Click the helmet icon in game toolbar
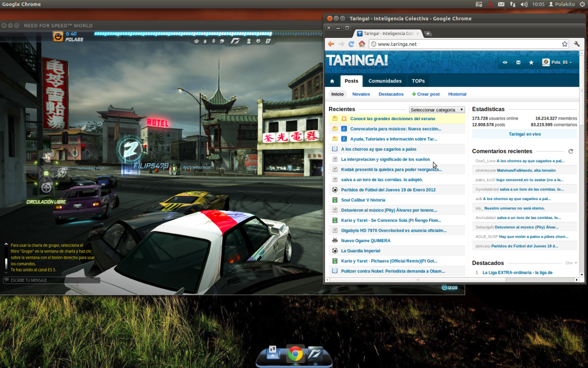The image size is (588, 368). pyautogui.click(x=222, y=41)
